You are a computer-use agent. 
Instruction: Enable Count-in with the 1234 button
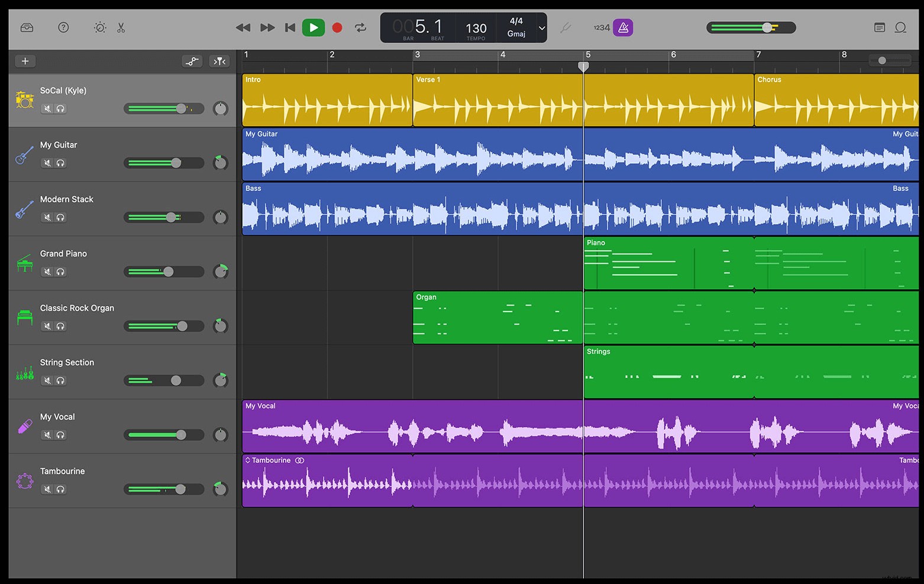(601, 27)
